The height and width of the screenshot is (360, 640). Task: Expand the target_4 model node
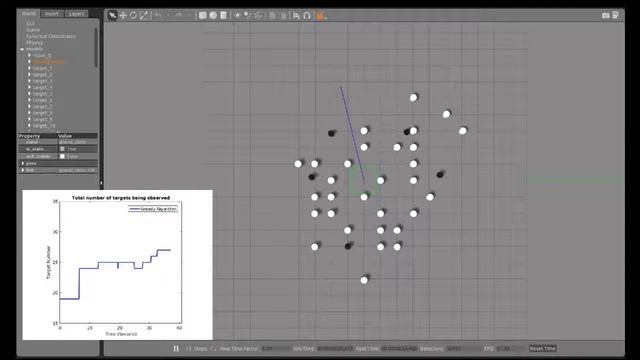coord(29,87)
